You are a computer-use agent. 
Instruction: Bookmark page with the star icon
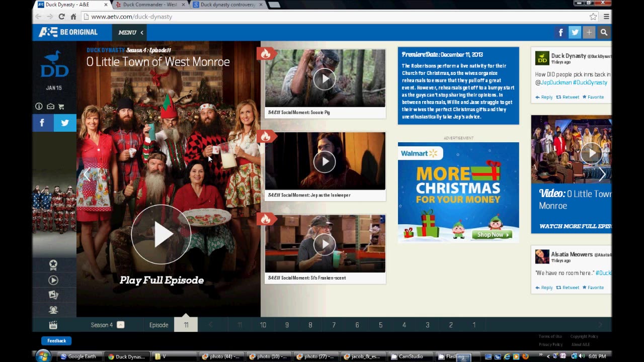click(x=593, y=17)
